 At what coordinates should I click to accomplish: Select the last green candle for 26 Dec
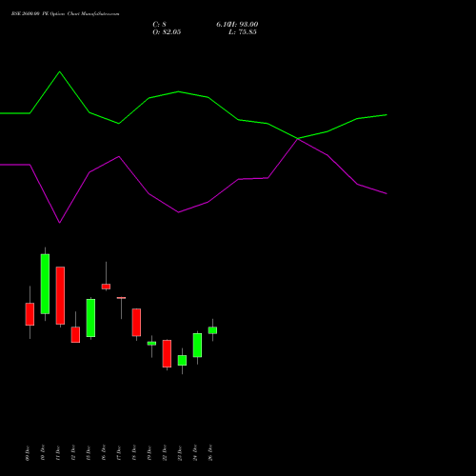(212, 330)
